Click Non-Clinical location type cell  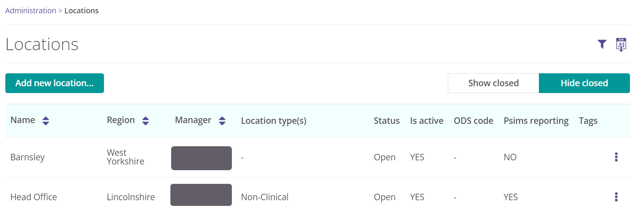pyautogui.click(x=265, y=197)
